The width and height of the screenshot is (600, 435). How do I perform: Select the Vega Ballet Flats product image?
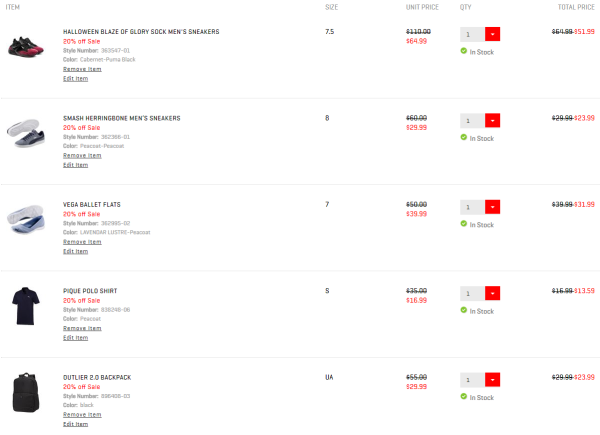[x=26, y=219]
